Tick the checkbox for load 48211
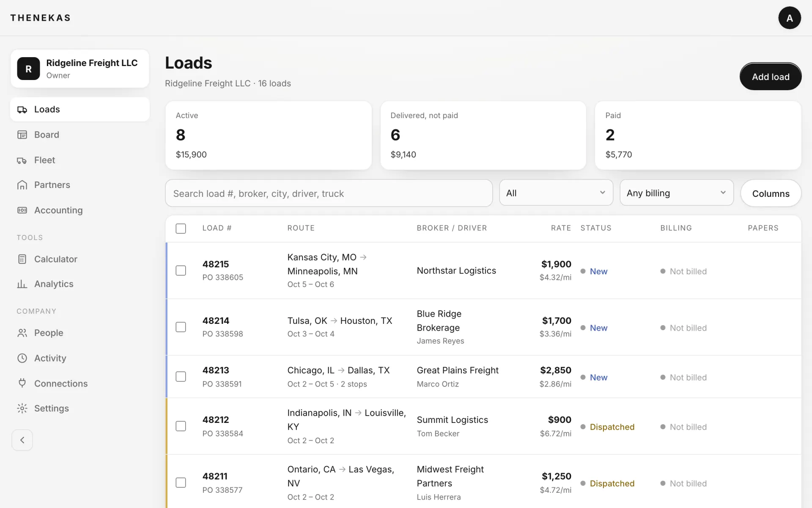 point(181,483)
